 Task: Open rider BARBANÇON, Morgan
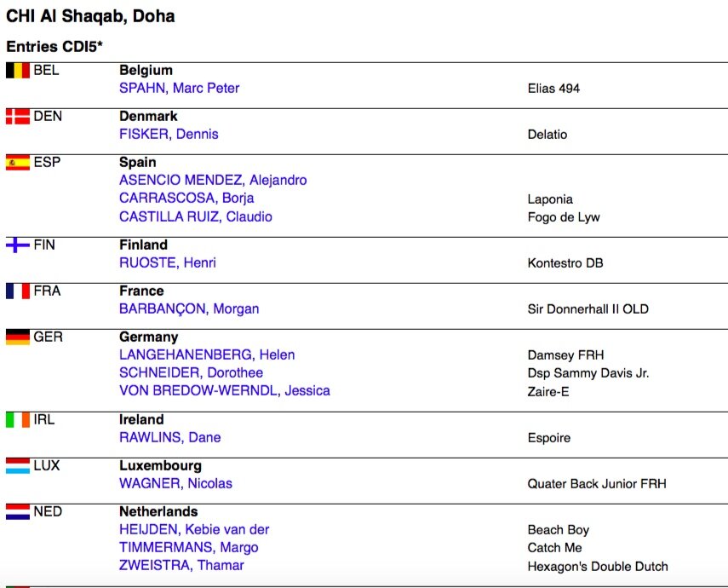point(189,308)
